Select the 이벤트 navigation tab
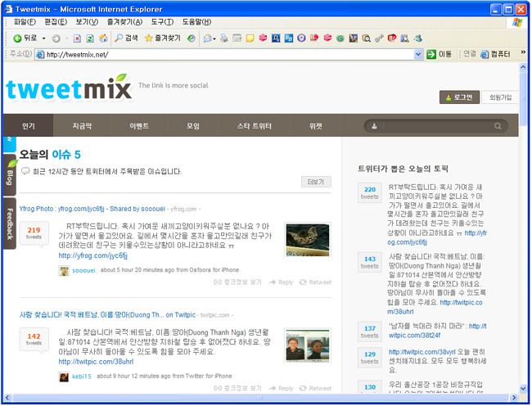Viewport: 532px width, 406px height. tap(139, 126)
